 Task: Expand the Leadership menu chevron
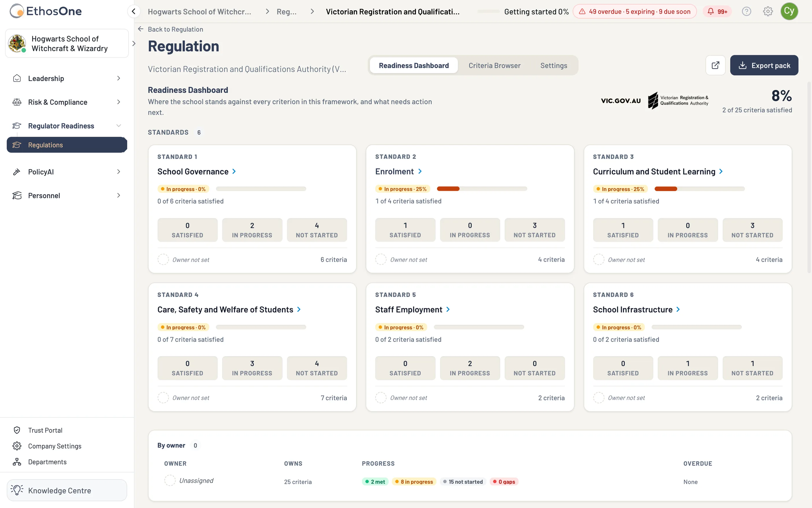pos(118,78)
